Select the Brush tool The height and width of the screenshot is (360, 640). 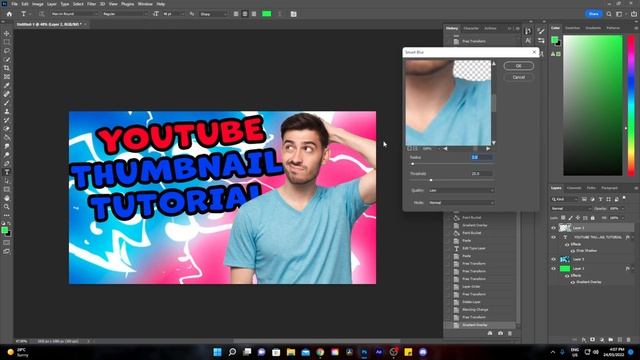coord(7,103)
